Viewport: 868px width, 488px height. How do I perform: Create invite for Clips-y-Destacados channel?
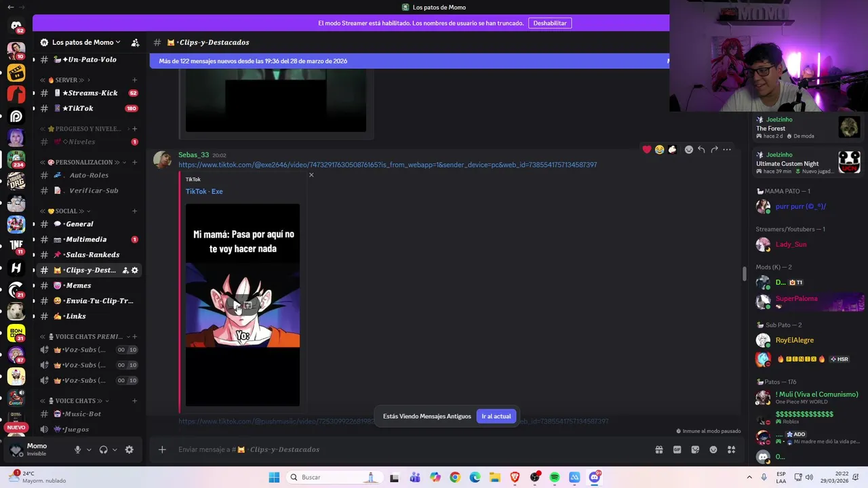[125, 270]
